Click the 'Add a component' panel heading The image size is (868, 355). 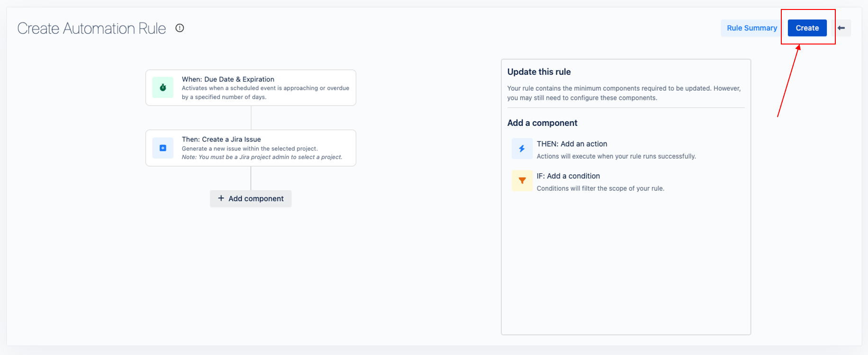click(542, 123)
